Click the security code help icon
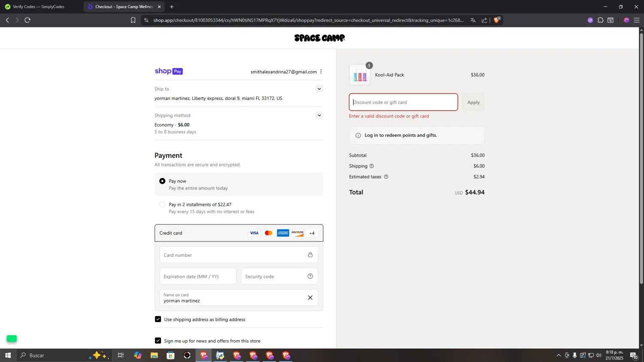Image resolution: width=644 pixels, height=362 pixels. click(x=310, y=276)
